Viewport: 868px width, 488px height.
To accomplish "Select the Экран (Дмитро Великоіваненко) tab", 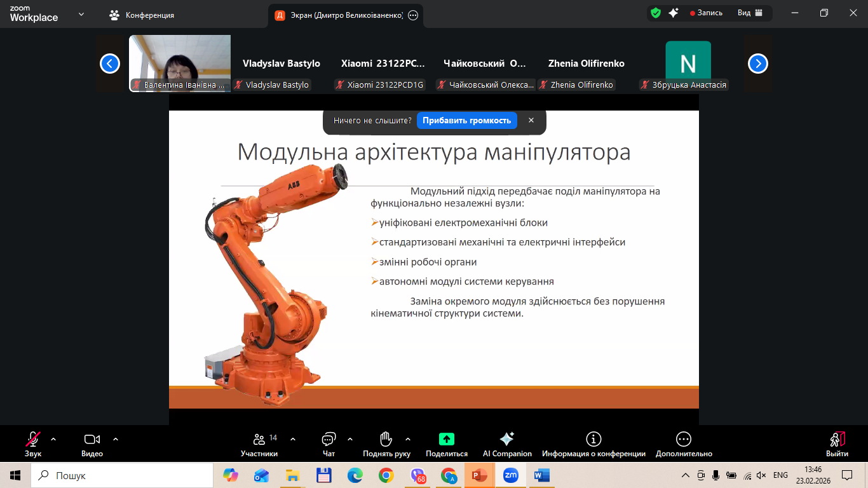I will [346, 15].
